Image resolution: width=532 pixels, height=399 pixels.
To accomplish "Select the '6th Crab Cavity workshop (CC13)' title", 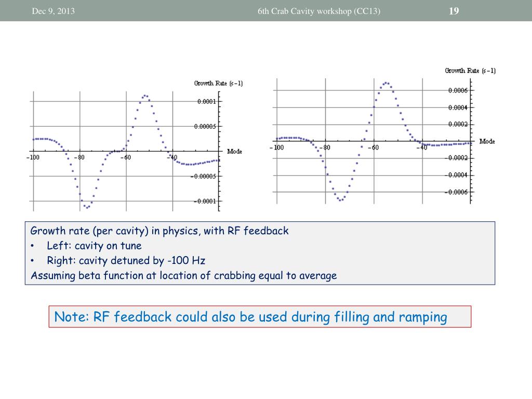I will 319,11.
